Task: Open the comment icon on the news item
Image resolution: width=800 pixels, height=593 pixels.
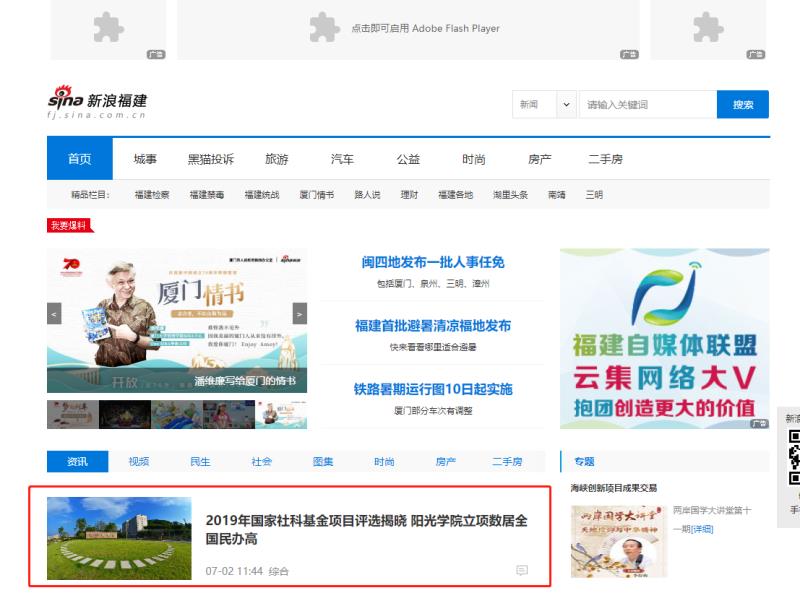Action: (521, 570)
